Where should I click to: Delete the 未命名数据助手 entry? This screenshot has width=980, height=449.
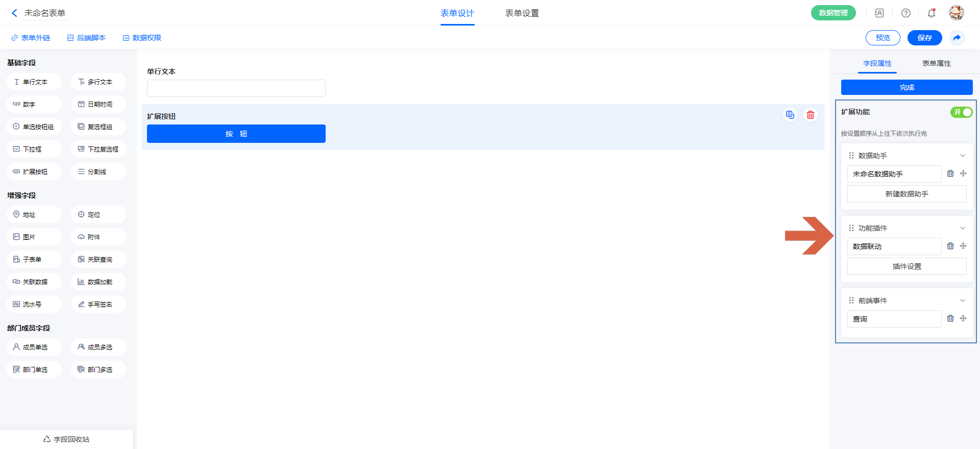click(950, 173)
